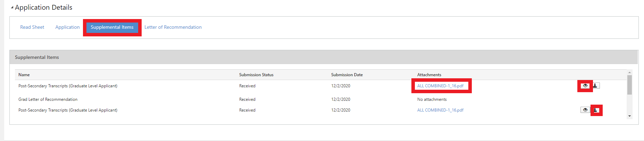Click the Attachments column header

(429, 75)
